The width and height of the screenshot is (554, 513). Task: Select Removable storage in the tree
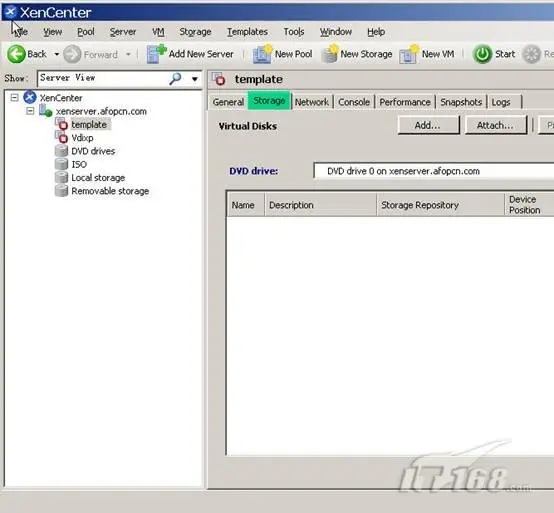110,191
